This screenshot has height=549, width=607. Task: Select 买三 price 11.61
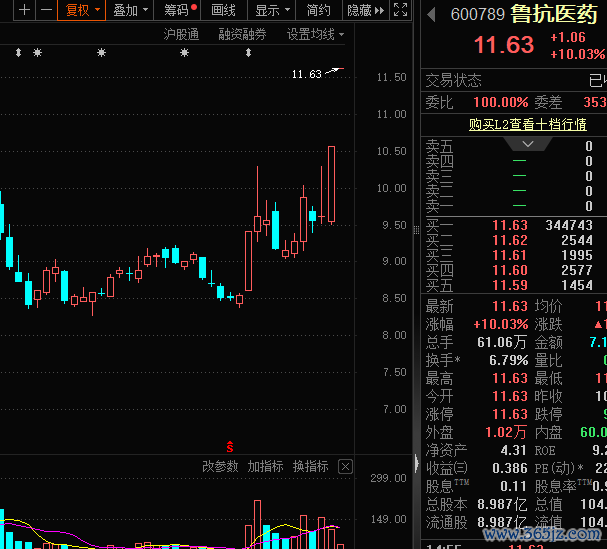pos(510,255)
